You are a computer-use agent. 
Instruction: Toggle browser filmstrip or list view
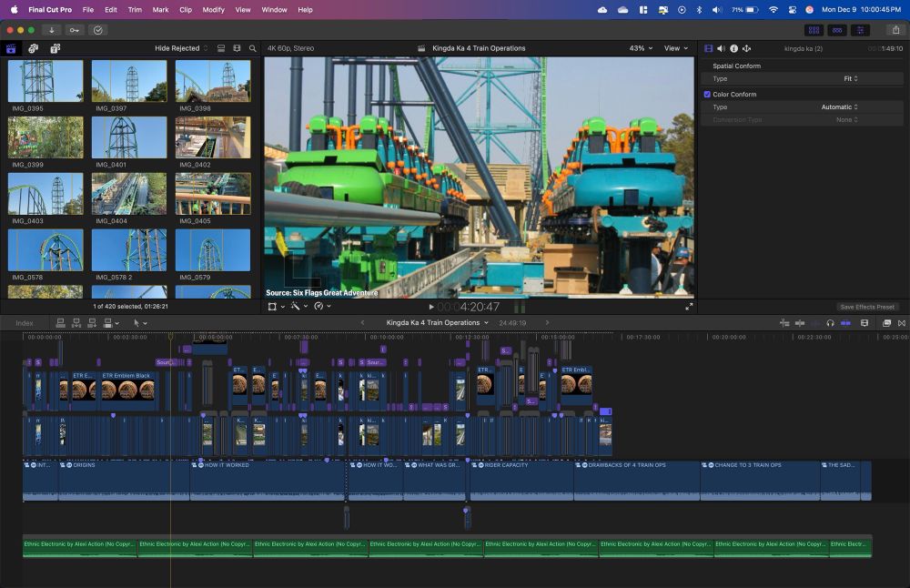tap(221, 49)
